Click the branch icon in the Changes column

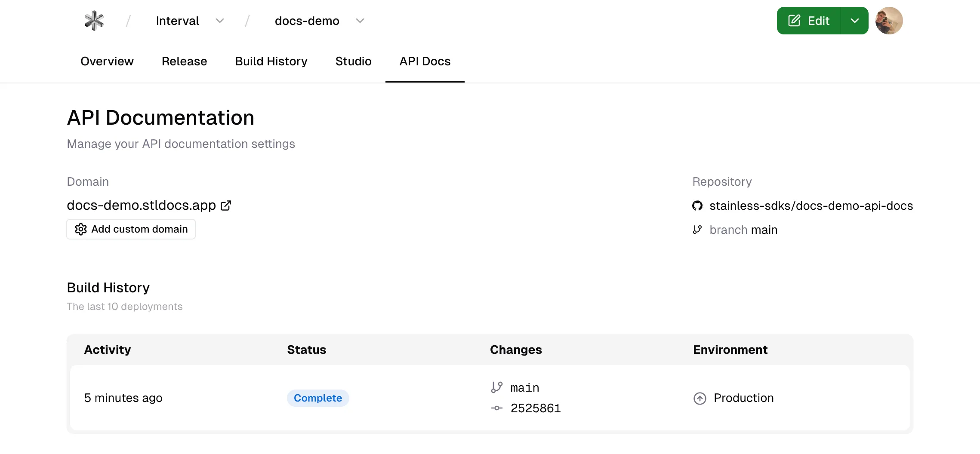pyautogui.click(x=497, y=387)
